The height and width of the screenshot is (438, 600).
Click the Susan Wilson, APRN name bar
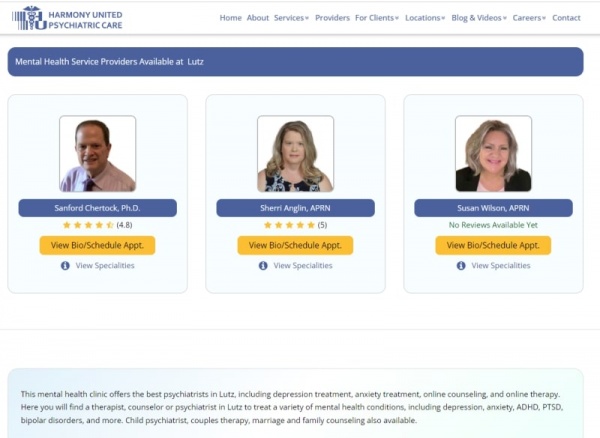(x=493, y=208)
